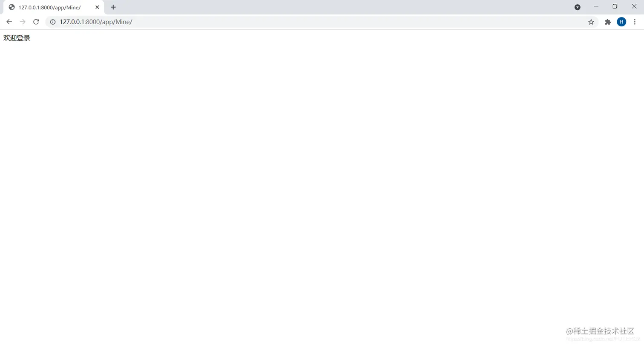This screenshot has height=345, width=644.
Task: Close the 127.0.0.1:8000/app/Mine/ tab
Action: pos(97,7)
